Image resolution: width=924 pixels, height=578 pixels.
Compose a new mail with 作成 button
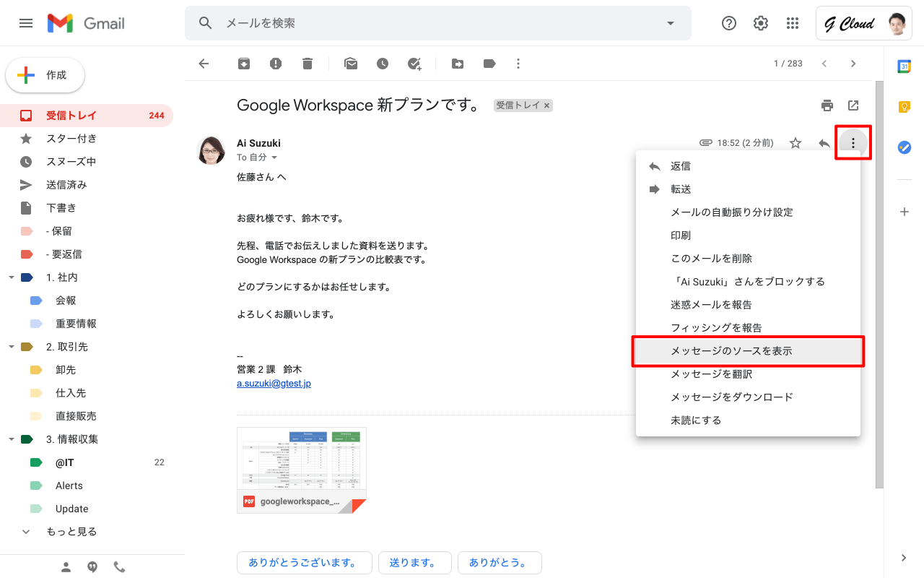click(45, 75)
